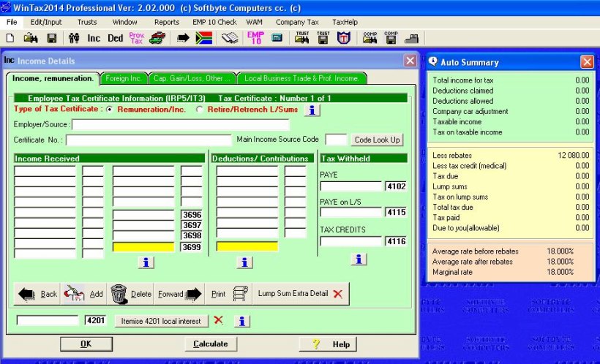Switch to the Foreign Inc. tab
This screenshot has height=364, width=600.
click(124, 78)
